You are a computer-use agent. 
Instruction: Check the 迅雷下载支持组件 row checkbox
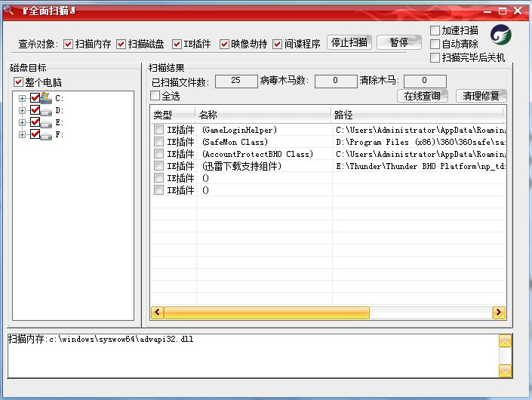(x=158, y=166)
